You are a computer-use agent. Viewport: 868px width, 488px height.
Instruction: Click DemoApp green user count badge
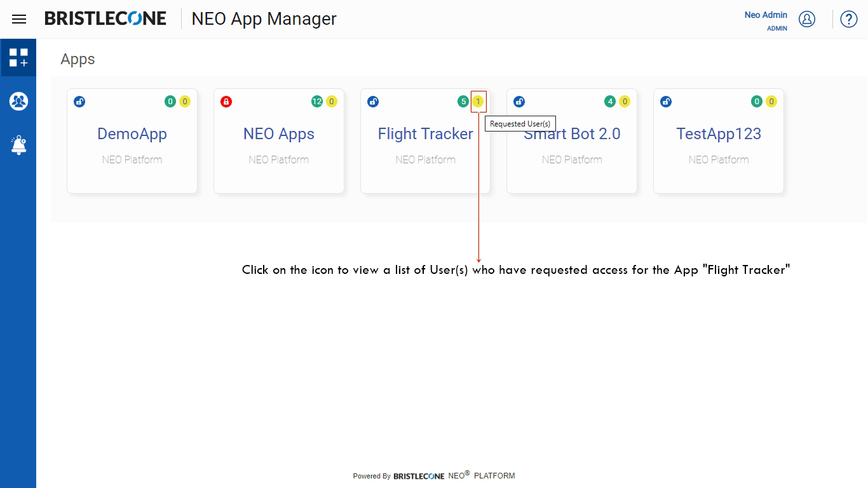(x=170, y=102)
